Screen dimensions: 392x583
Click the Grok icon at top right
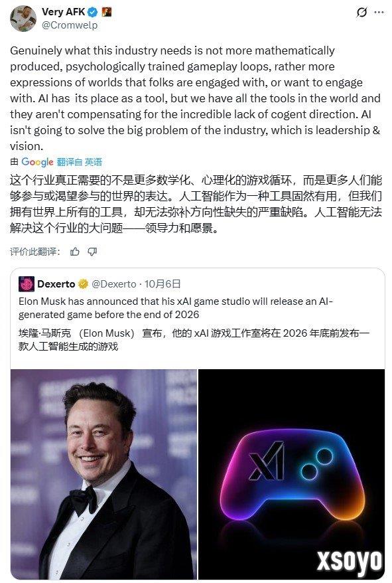click(361, 12)
